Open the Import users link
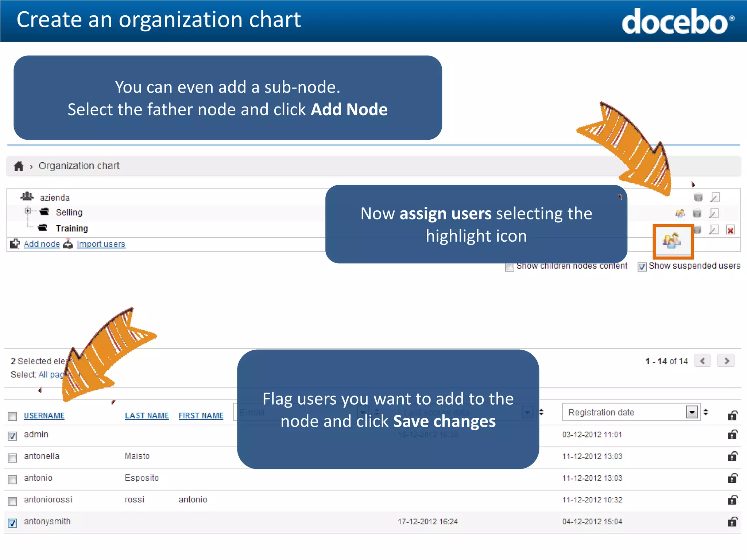The height and width of the screenshot is (560, 747). pyautogui.click(x=101, y=244)
